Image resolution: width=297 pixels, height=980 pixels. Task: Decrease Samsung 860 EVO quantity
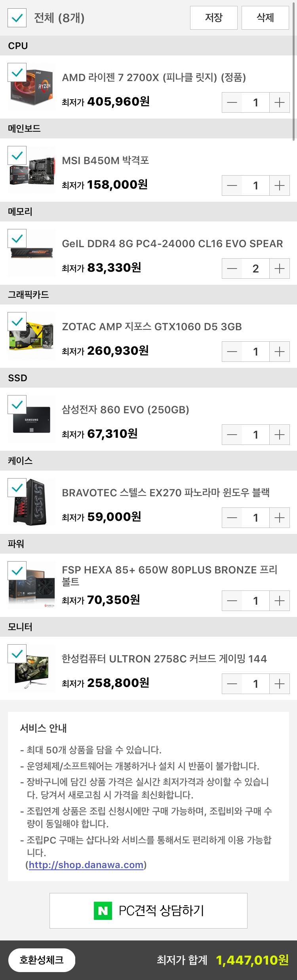pos(232,435)
